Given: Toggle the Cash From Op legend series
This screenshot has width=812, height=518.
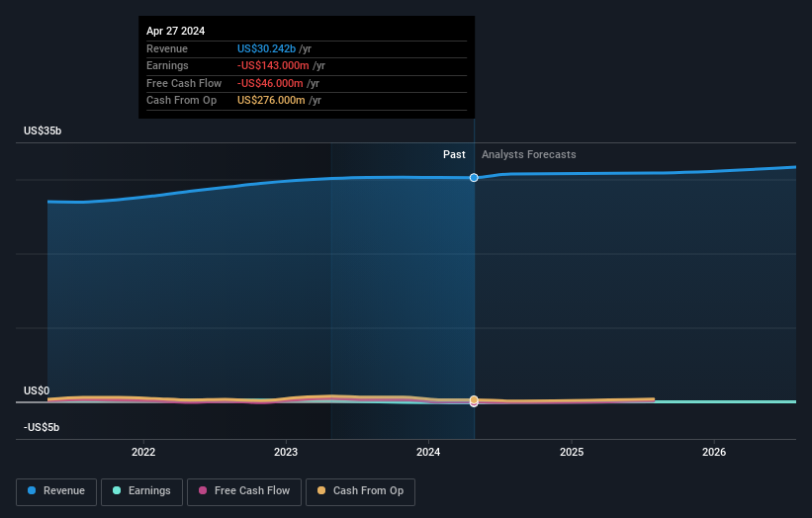Looking at the screenshot, I should coord(360,491).
